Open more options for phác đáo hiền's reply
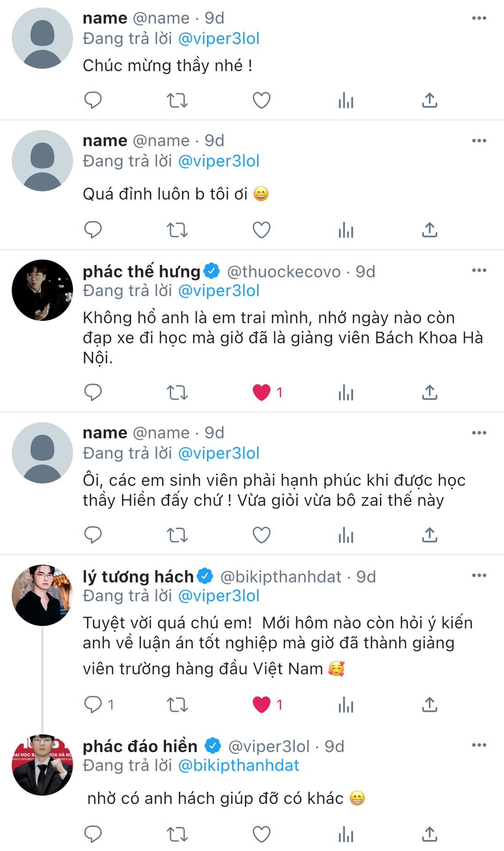The height and width of the screenshot is (851, 504). point(479,745)
